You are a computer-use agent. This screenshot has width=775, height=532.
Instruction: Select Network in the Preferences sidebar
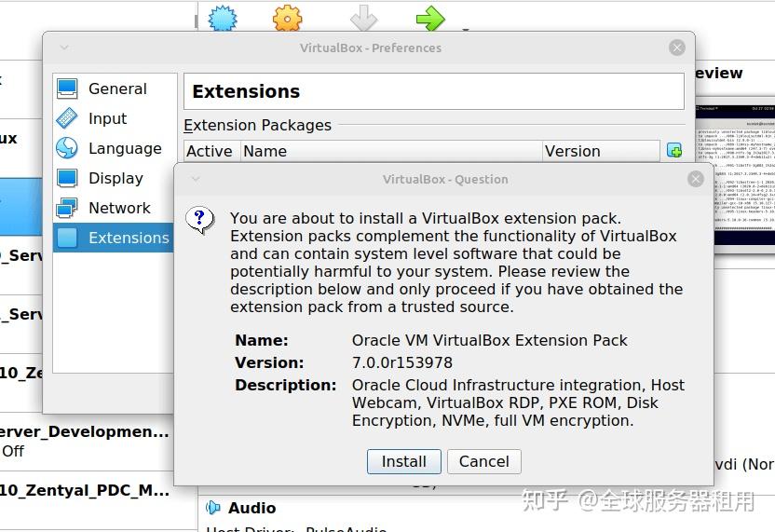[x=115, y=208]
